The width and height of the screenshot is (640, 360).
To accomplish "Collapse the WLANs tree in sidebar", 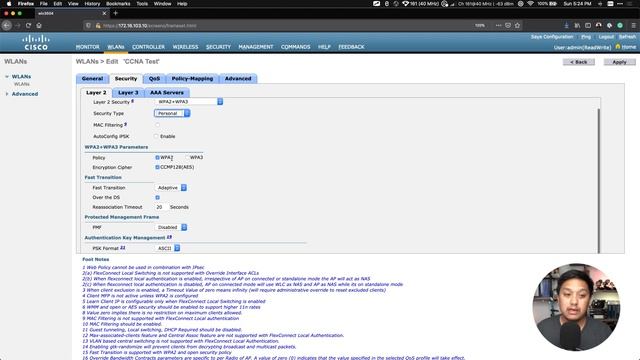I will pos(7,77).
